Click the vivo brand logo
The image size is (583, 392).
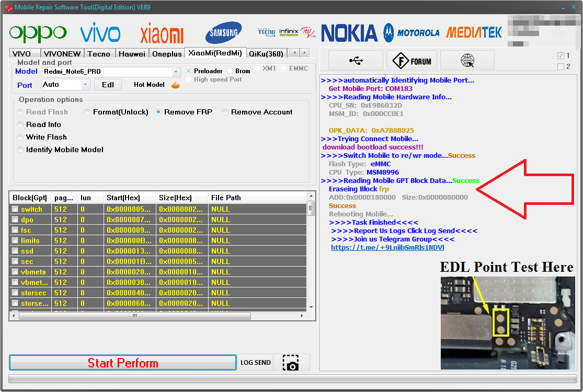coord(100,32)
